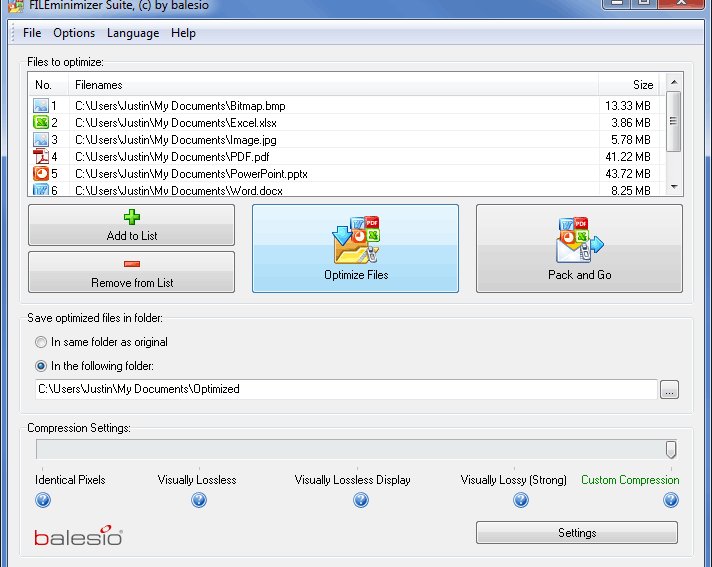The image size is (712, 567).
Task: Click the 'Identical Pixels' label
Action: coord(70,480)
